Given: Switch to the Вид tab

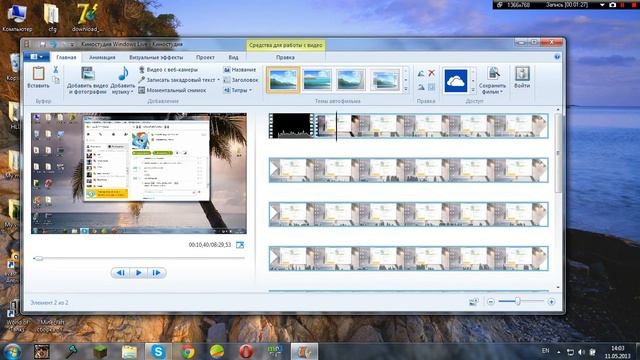Looking at the screenshot, I should 233,58.
